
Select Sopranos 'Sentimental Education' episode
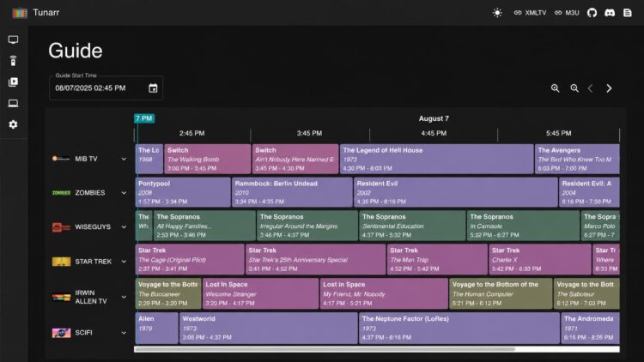tap(412, 226)
